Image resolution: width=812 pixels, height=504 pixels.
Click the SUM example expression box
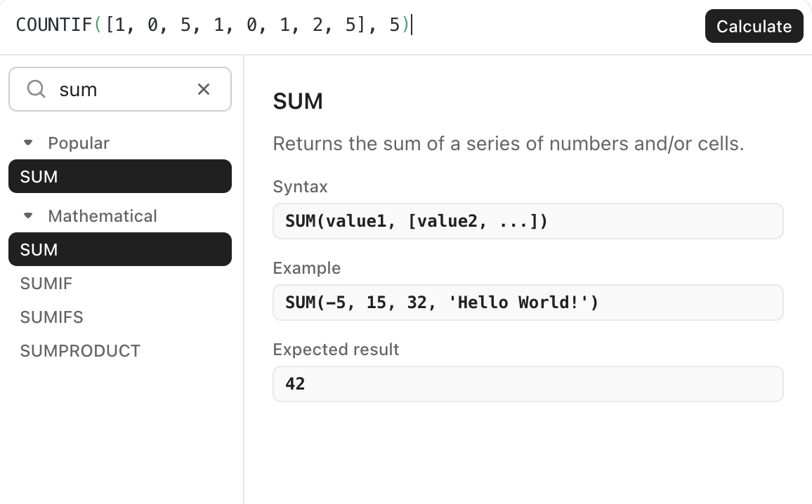(441, 302)
